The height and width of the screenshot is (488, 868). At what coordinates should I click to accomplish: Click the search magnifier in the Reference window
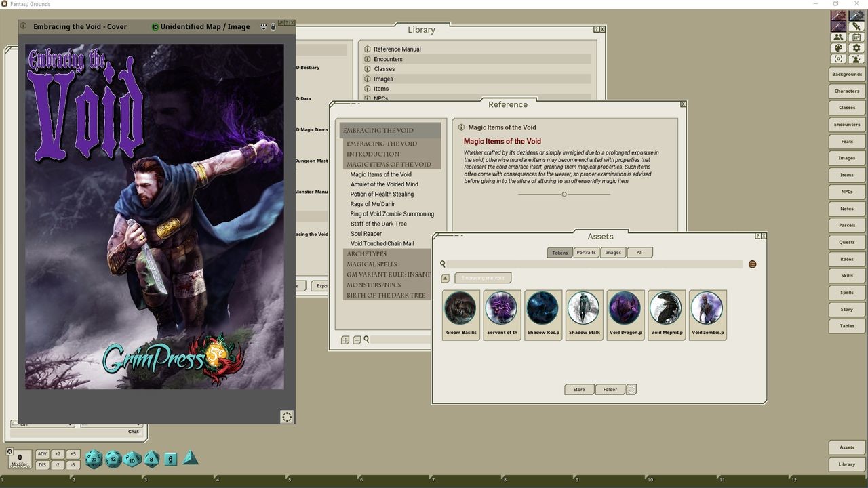tap(366, 340)
